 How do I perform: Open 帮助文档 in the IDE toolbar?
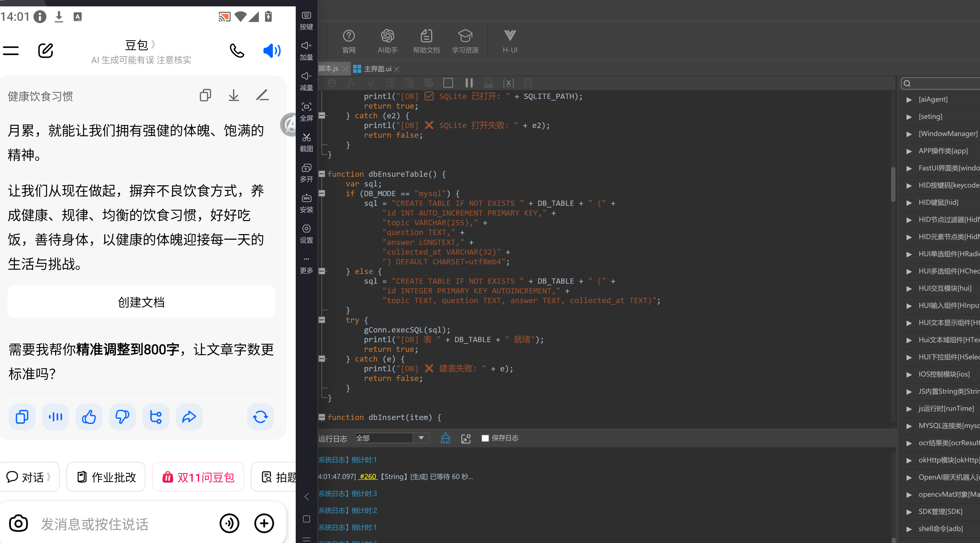coord(426,41)
